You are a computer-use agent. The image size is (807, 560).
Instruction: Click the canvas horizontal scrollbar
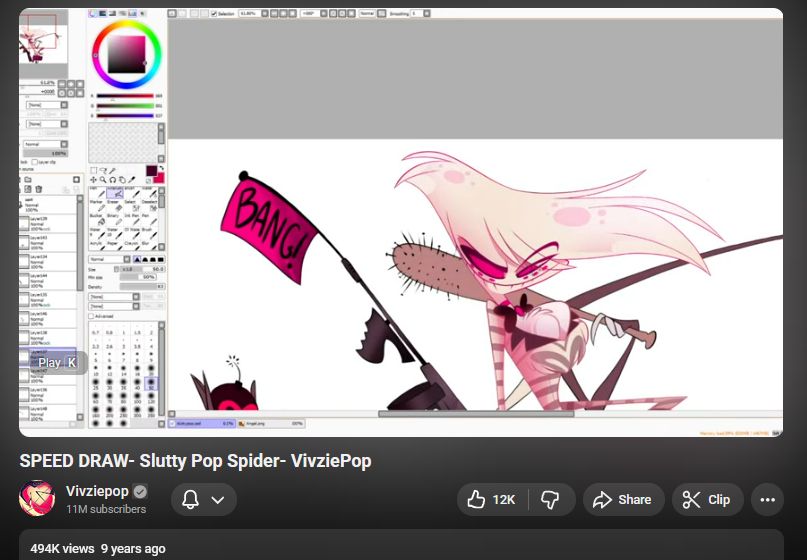[x=476, y=414]
